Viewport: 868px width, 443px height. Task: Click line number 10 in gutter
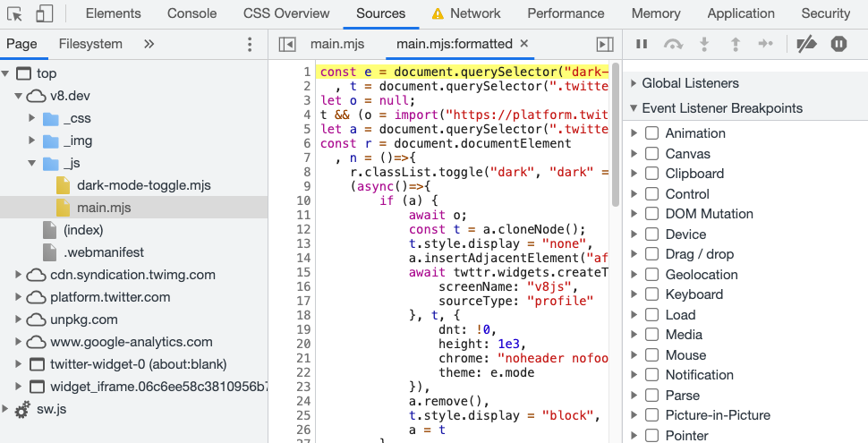coord(303,200)
